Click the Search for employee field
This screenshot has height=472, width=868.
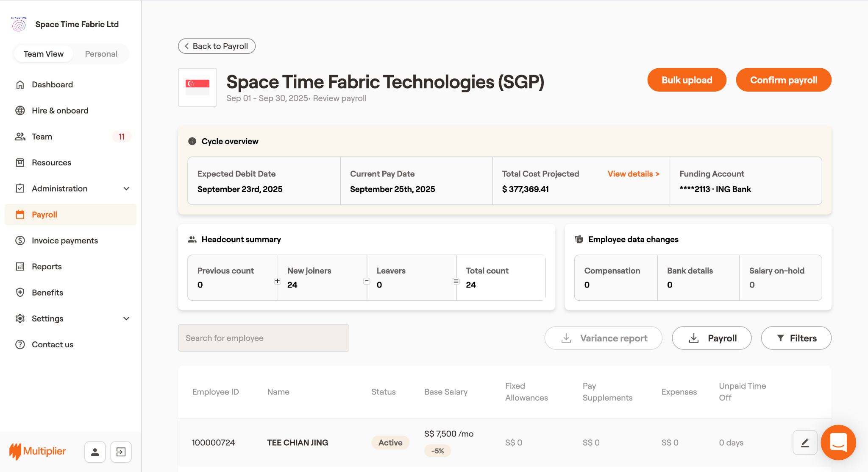pos(263,338)
